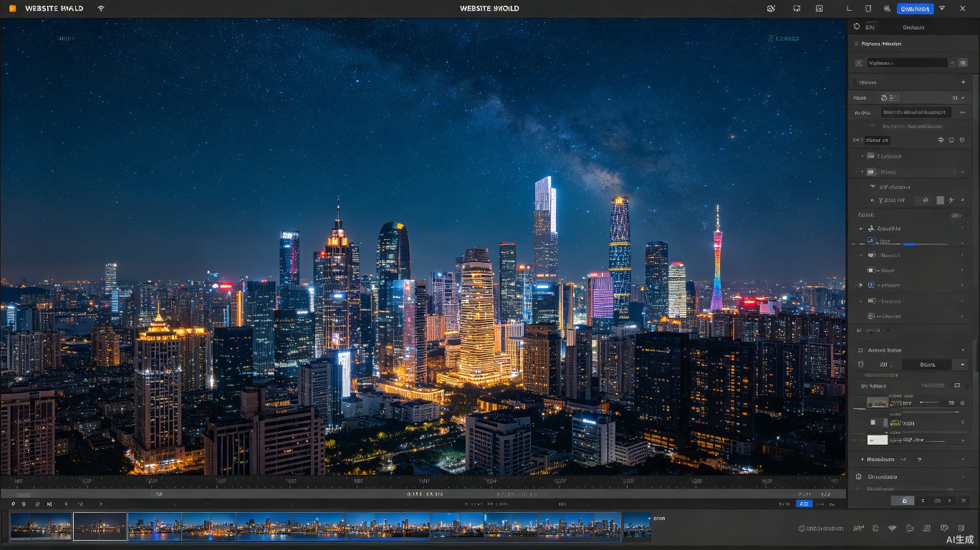Toggle the eye icon beside the search field
The image size is (980, 550).
964,63
